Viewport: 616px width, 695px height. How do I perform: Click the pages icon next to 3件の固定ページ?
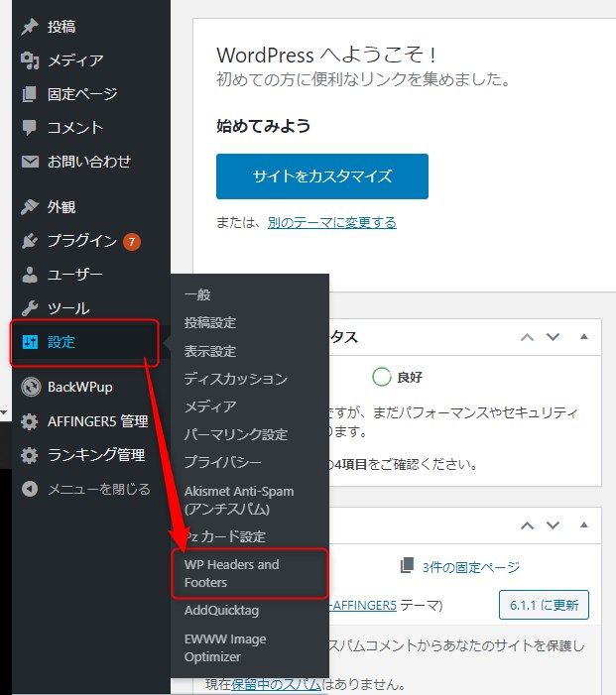click(407, 565)
